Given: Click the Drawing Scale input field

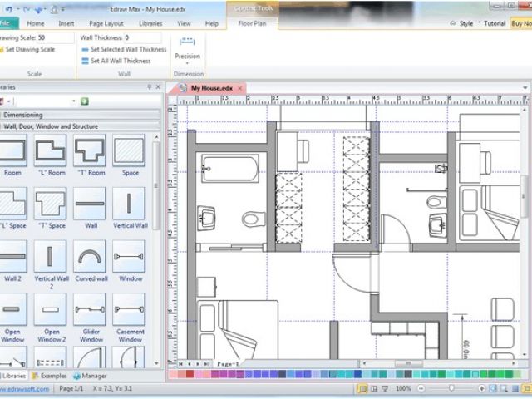Looking at the screenshot, I should click(53, 38).
